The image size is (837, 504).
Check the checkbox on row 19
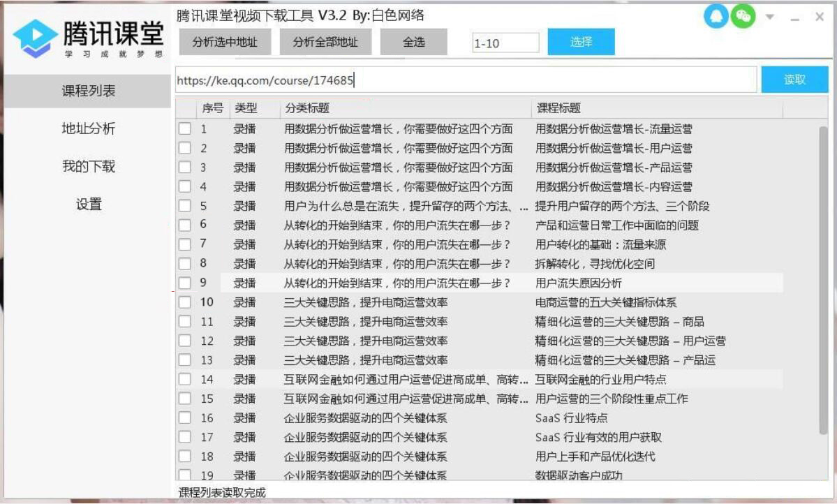point(185,475)
